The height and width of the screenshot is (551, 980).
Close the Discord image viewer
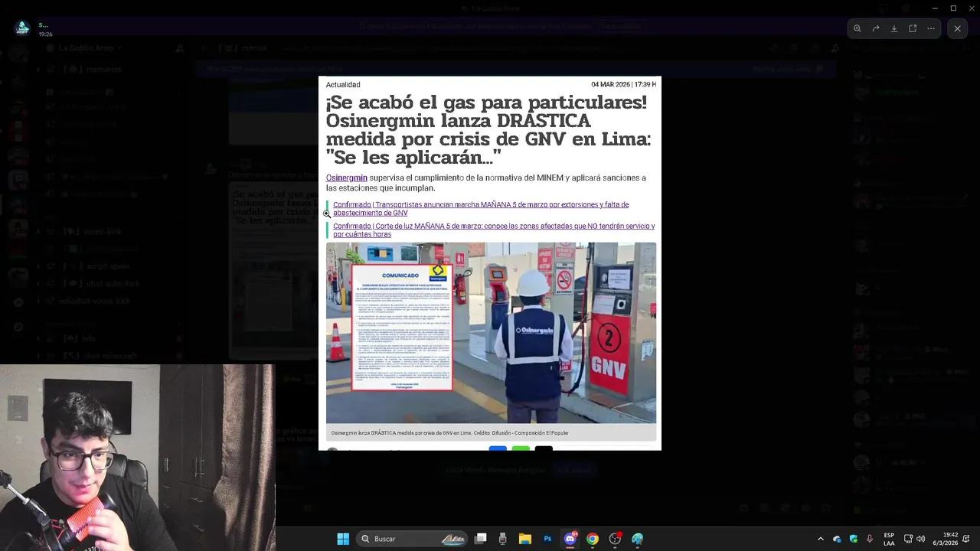957,28
